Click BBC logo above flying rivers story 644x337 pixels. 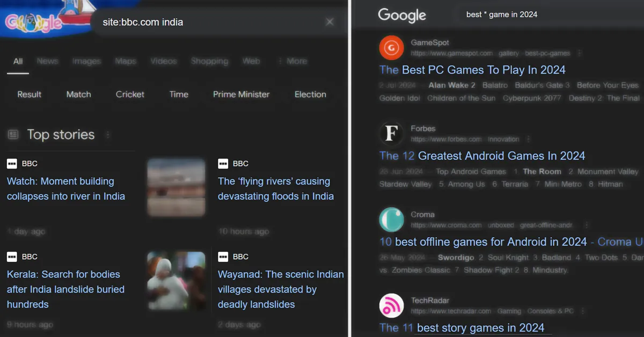click(x=223, y=164)
